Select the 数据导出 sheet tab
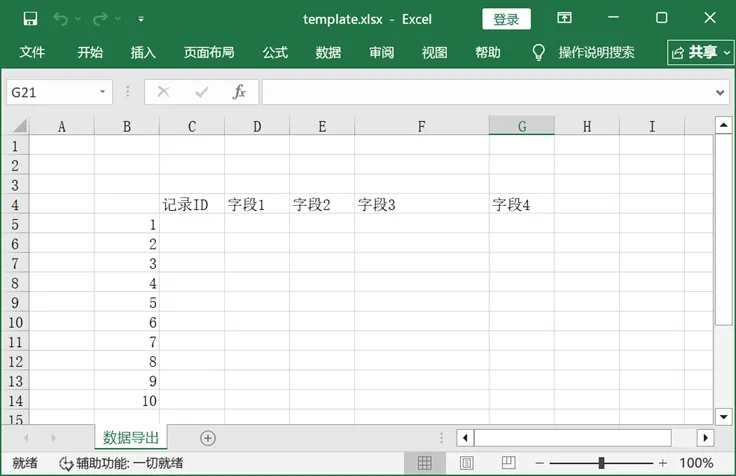736x476 pixels. point(131,437)
